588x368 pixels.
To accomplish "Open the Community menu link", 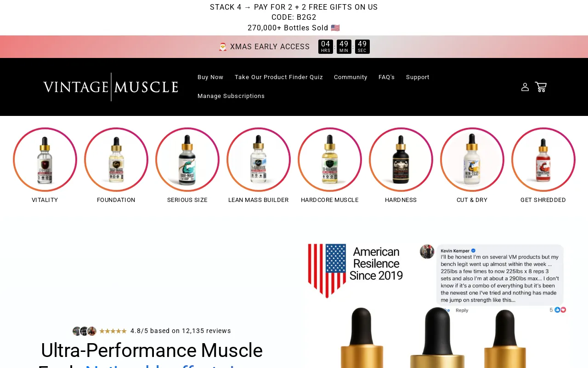I will pos(351,77).
